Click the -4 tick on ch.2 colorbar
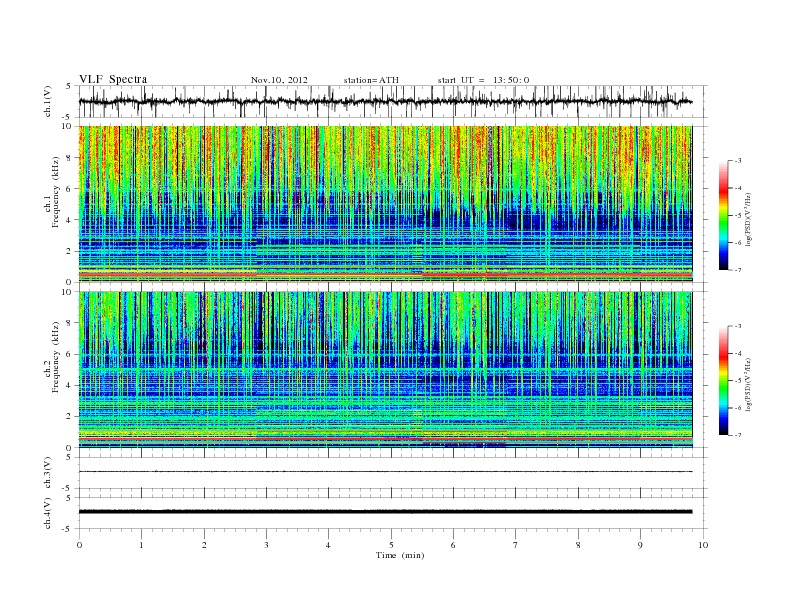Screen dimensions: 792x612 pos(737,353)
